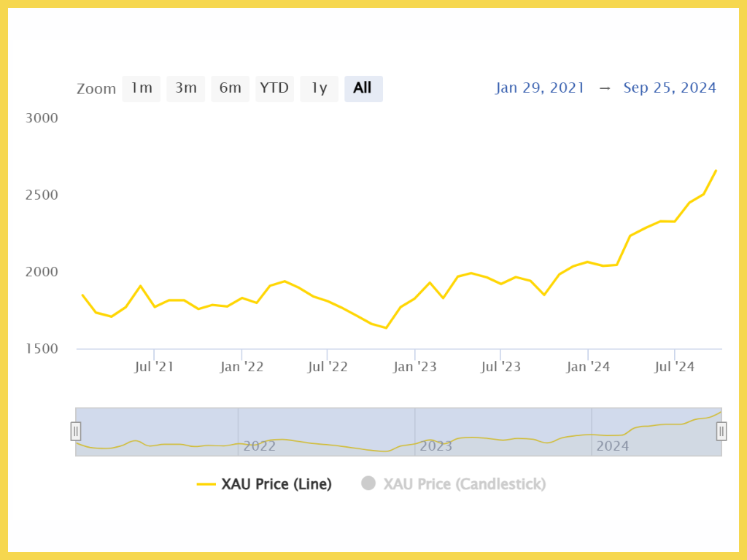Click the Jul '23 axis label

(500, 367)
